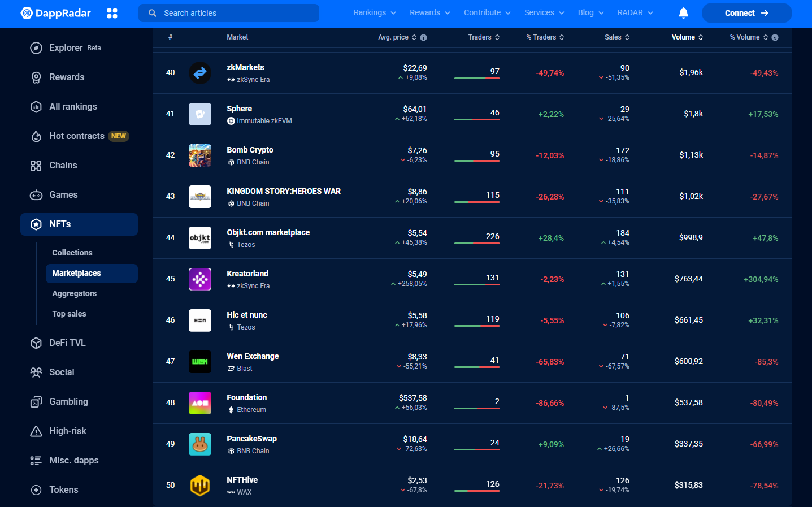Click the zkMarkets marketplace logo

tap(200, 73)
